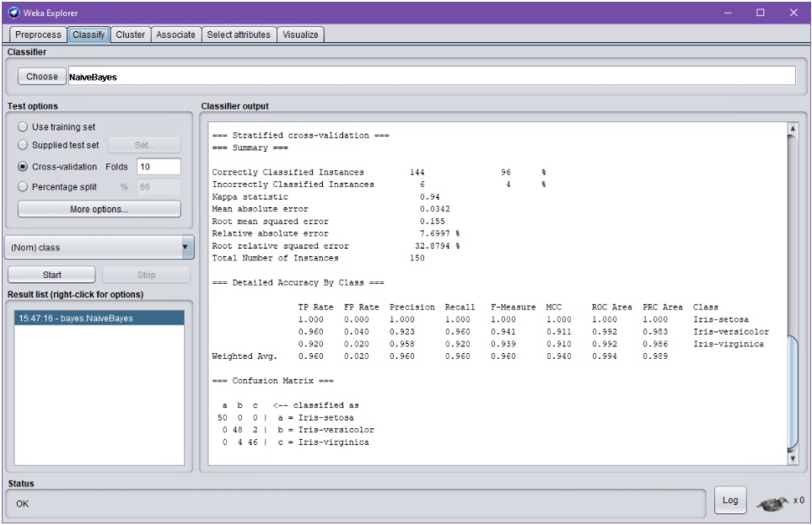The height and width of the screenshot is (525, 812).
Task: Open More options dialog
Action: click(99, 208)
